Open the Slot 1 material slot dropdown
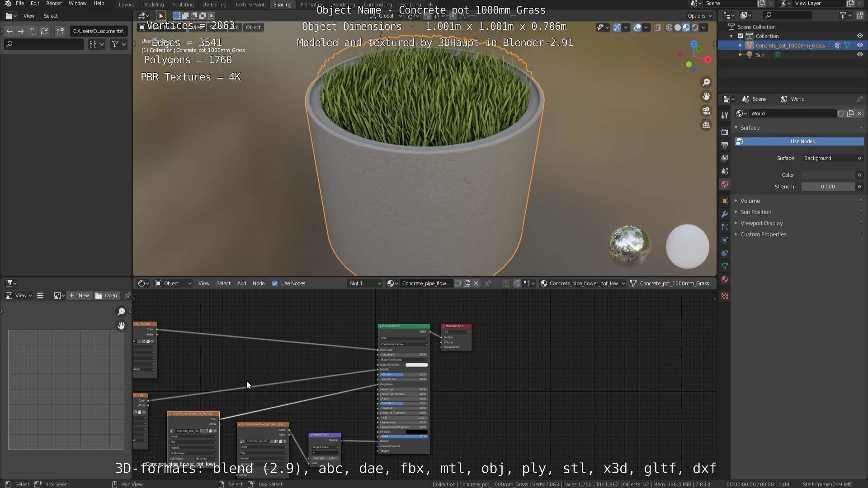Viewport: 868px width, 488px height. [x=365, y=283]
